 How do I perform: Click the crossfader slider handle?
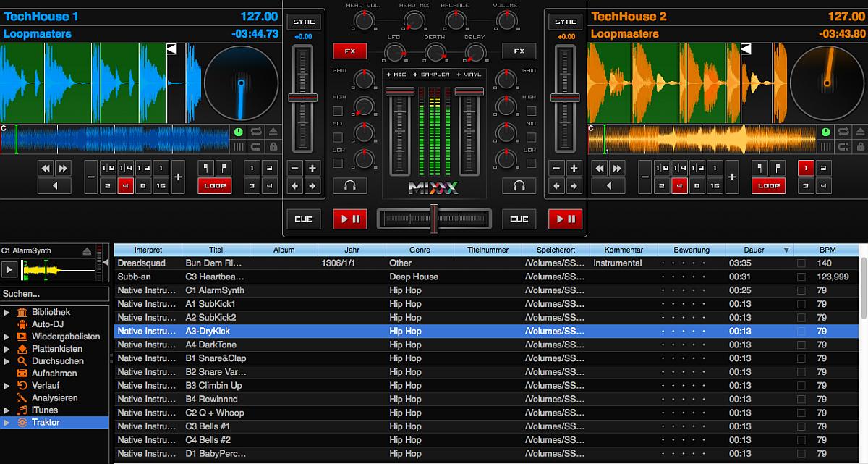point(434,219)
